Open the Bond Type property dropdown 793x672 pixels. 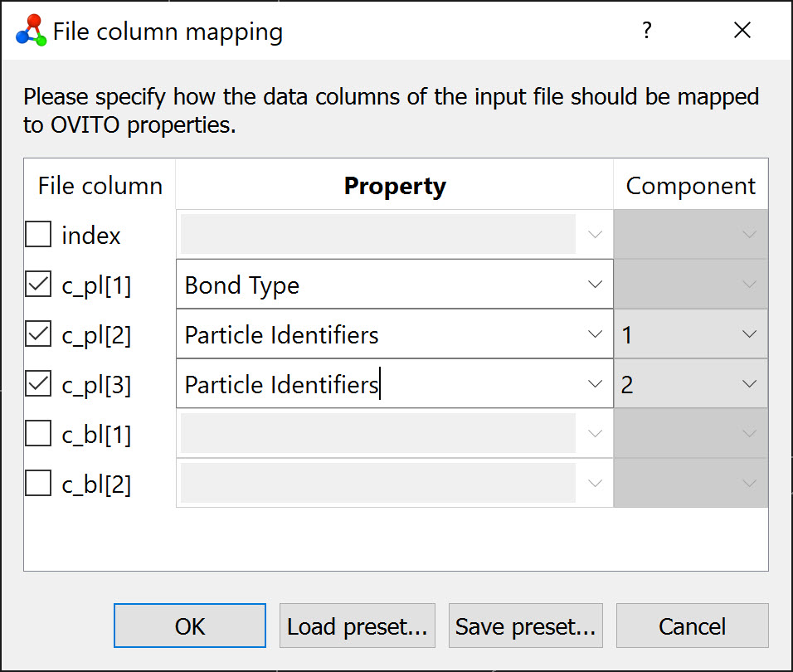595,285
